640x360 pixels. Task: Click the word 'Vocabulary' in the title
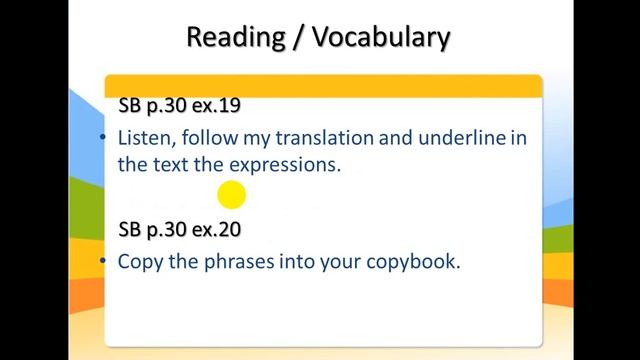click(x=381, y=38)
